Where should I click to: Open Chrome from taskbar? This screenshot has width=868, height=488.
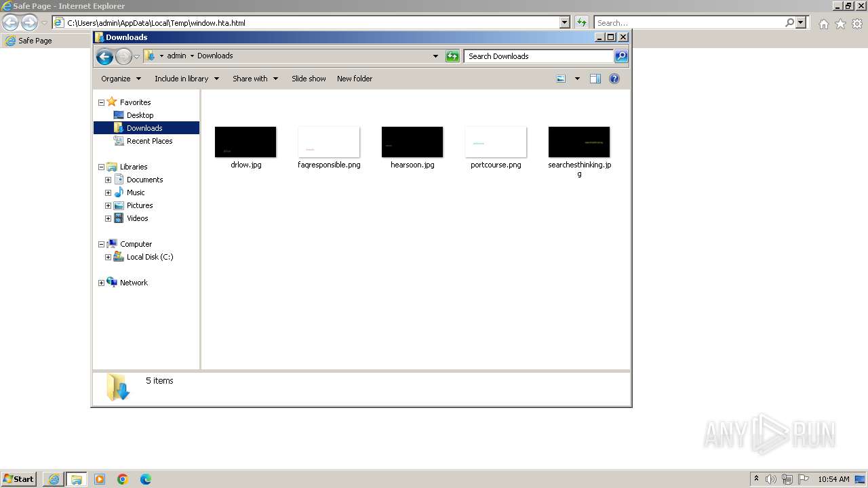[123, 479]
